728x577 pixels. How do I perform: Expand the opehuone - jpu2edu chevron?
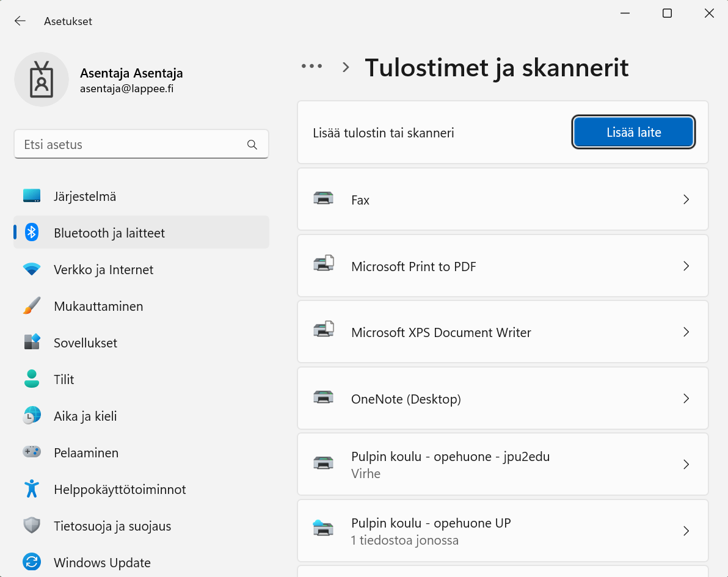[x=686, y=464]
